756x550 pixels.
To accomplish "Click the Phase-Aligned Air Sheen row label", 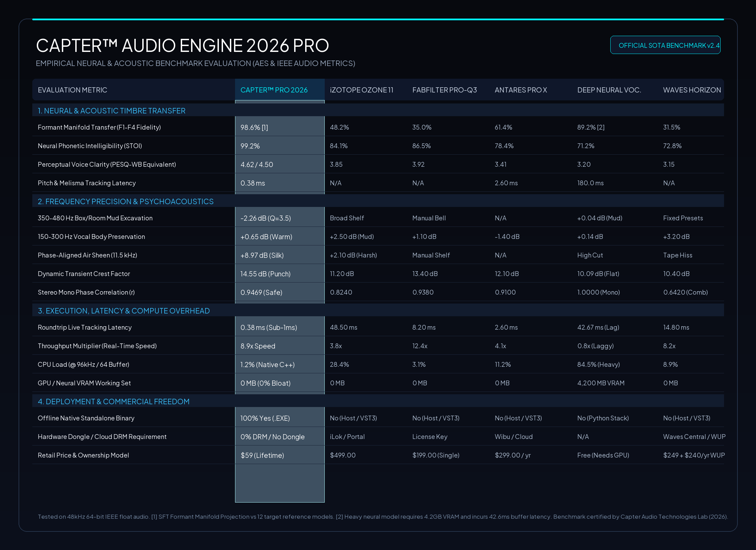I will [x=87, y=255].
